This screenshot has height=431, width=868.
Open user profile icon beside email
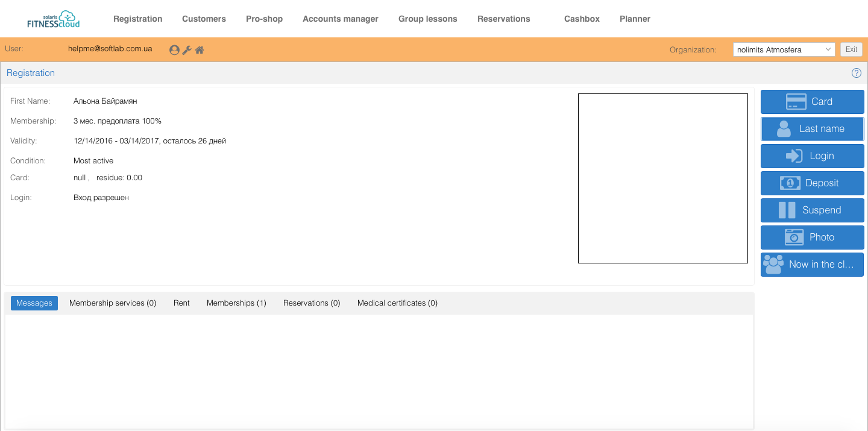[x=175, y=50]
